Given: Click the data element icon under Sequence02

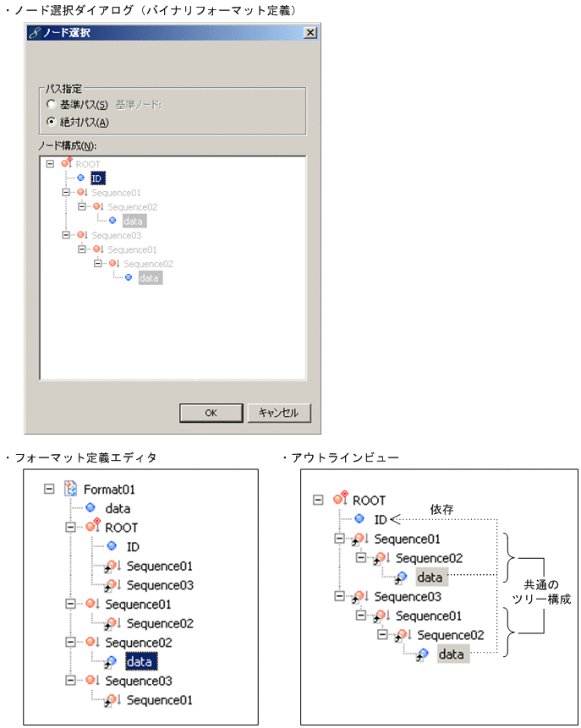Looking at the screenshot, I should click(x=112, y=221).
